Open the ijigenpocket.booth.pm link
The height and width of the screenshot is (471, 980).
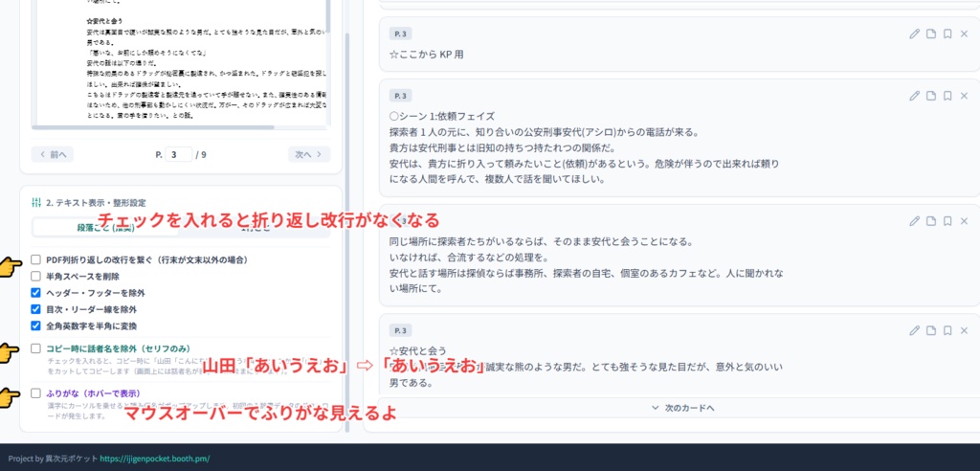point(154,459)
